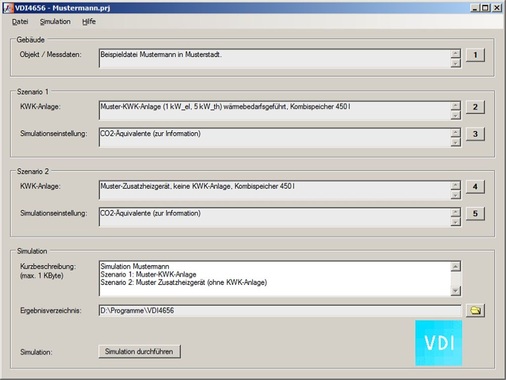Click down arrow of Szenario 1 Simulationseinstellung scrollbar
The height and width of the screenshot is (380, 506).
tap(456, 142)
